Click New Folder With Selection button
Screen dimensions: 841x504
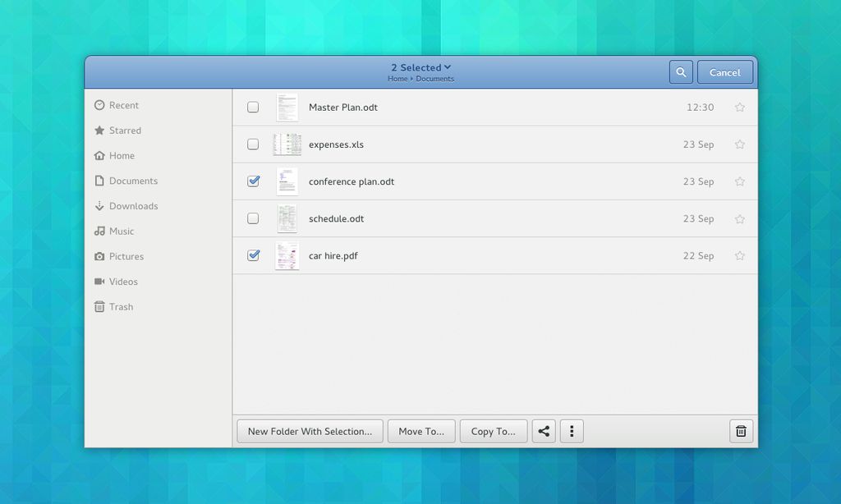(x=309, y=430)
